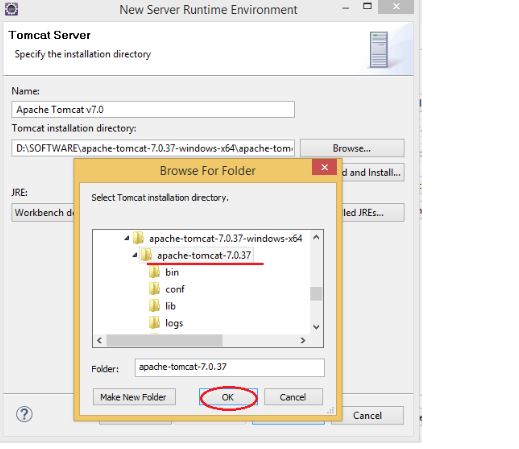
Task: Click the folder tree scroll down arrow
Action: click(316, 327)
